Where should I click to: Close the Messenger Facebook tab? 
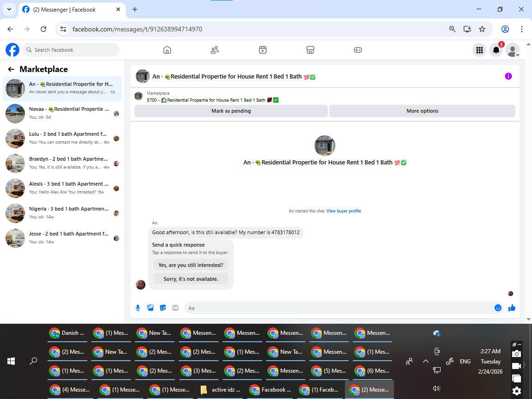pyautogui.click(x=118, y=10)
